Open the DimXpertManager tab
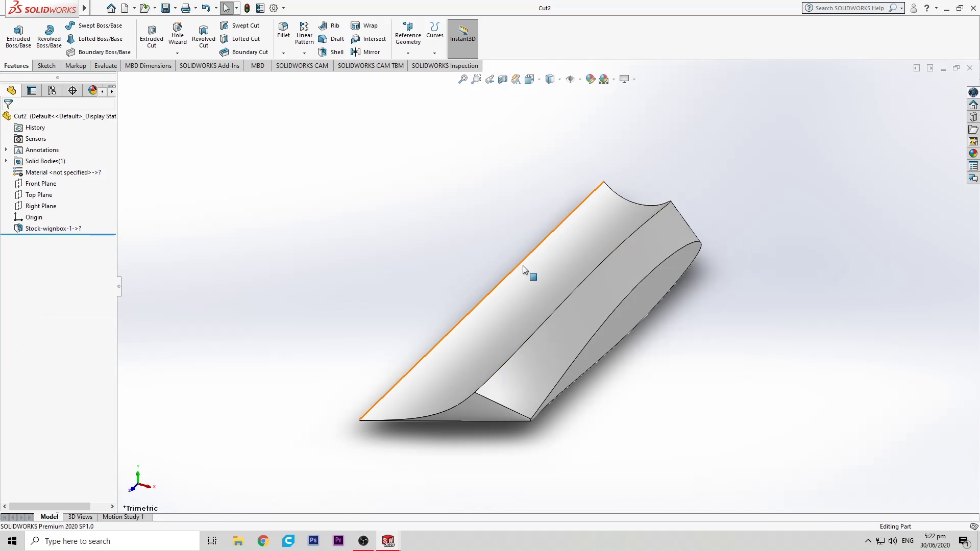This screenshot has width=980, height=551. (x=72, y=90)
